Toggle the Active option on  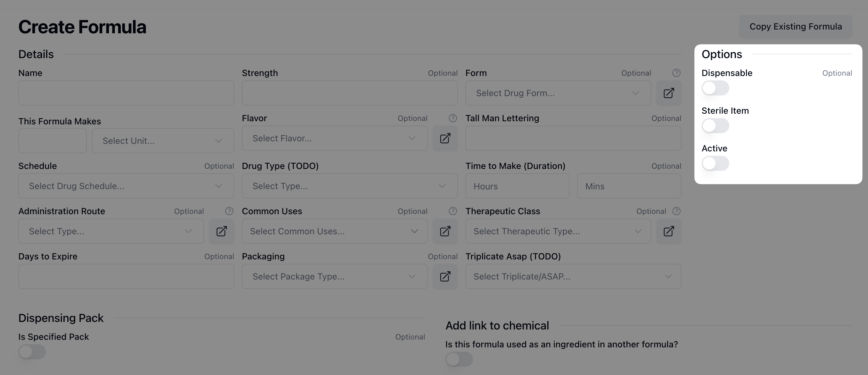[715, 164]
